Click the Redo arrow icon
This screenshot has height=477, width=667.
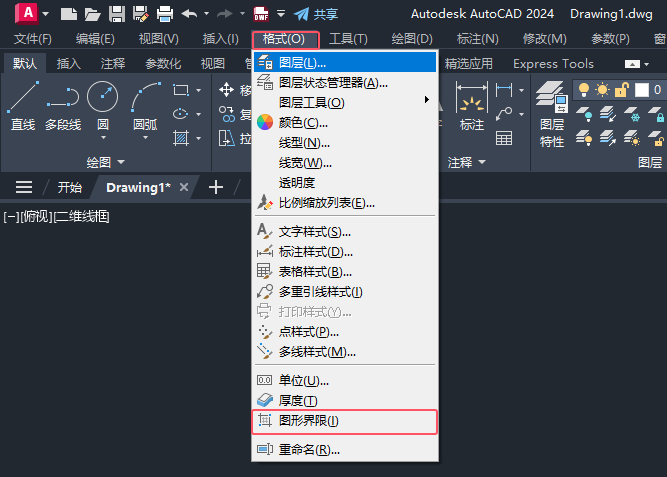[x=225, y=14]
